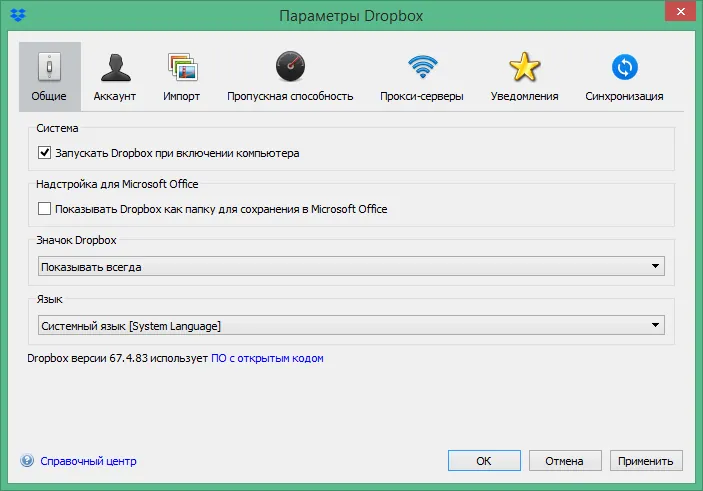Click the 'Система' group label

(57, 128)
